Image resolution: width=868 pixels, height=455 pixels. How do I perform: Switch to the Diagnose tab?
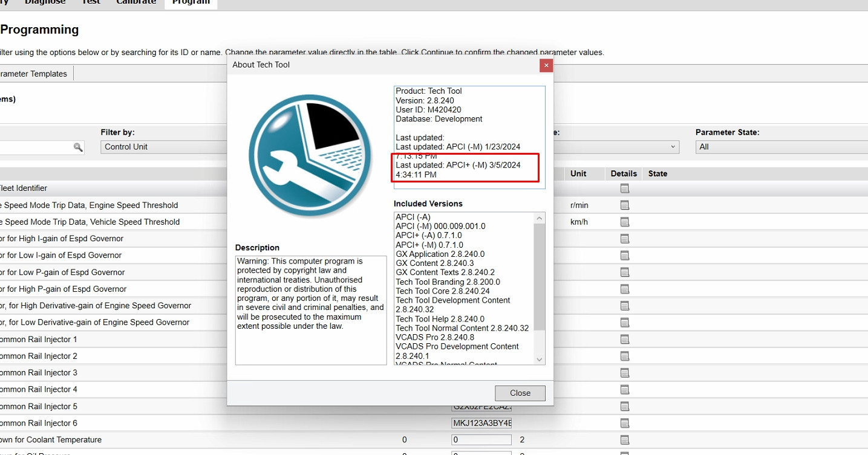pyautogui.click(x=45, y=2)
